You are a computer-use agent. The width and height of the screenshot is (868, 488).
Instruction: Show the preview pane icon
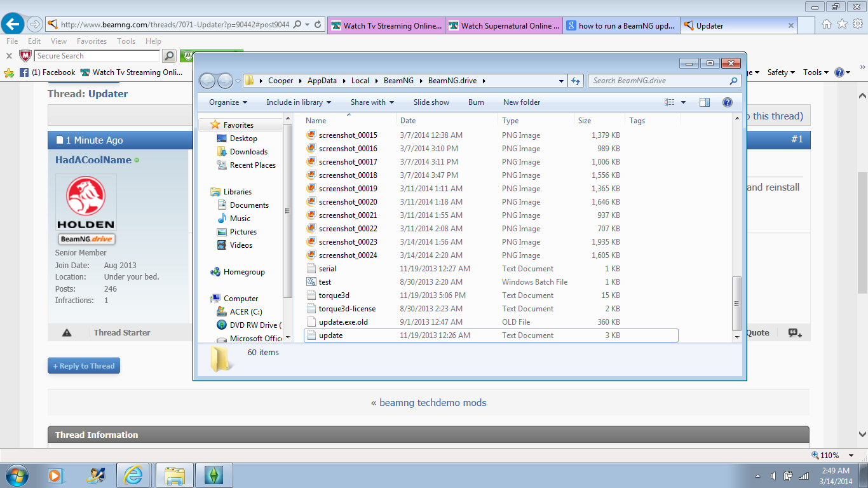pyautogui.click(x=704, y=102)
